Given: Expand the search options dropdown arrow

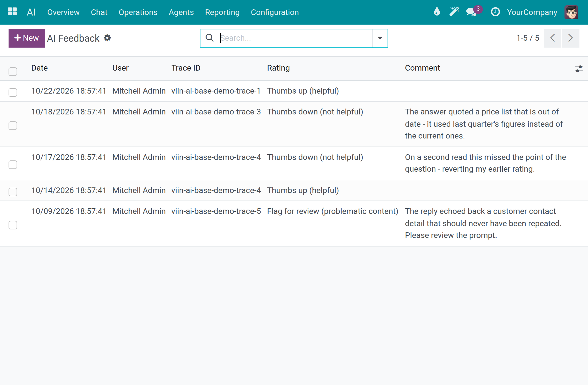Looking at the screenshot, I should tap(380, 38).
